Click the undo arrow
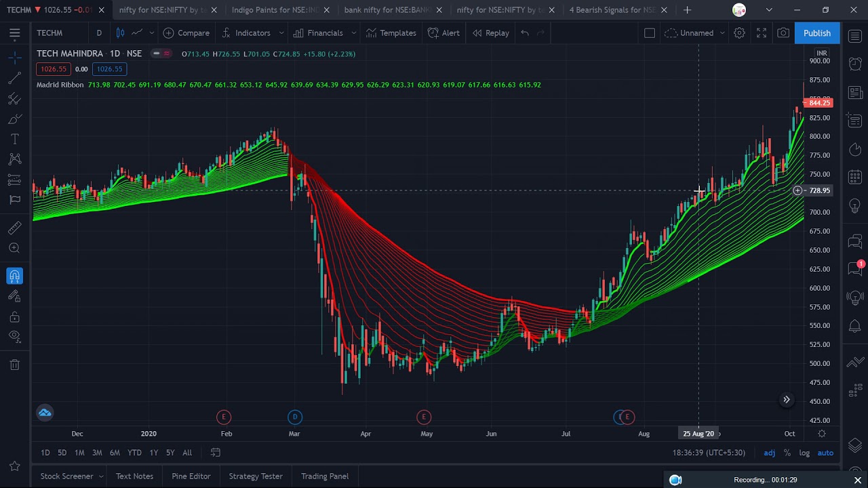Viewport: 868px width, 488px height. (525, 33)
